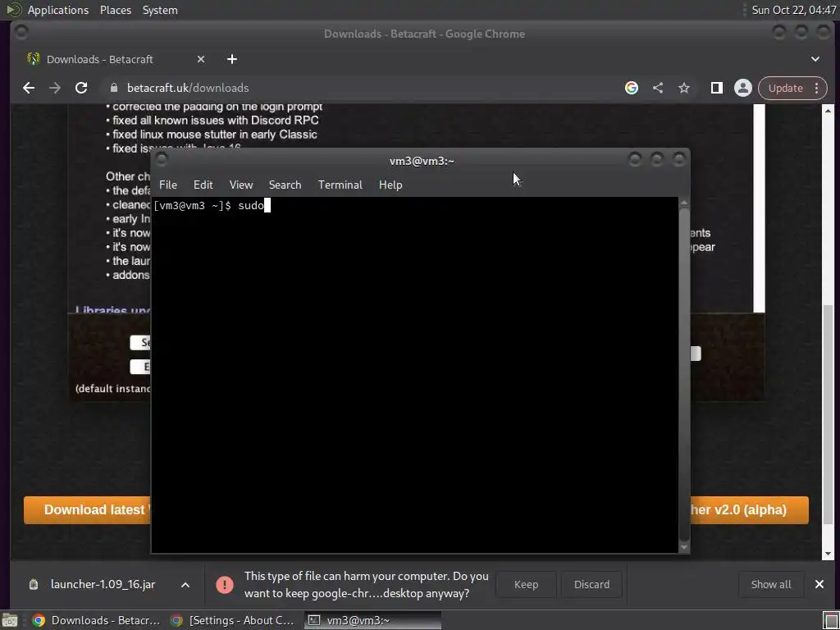Click workspace switcher at taskbar corner

tap(830, 621)
